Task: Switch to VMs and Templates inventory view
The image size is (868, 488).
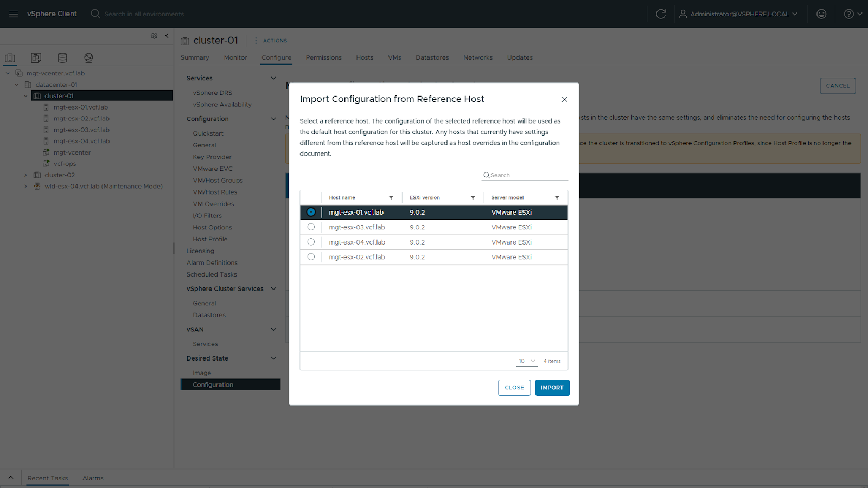Action: [36, 57]
